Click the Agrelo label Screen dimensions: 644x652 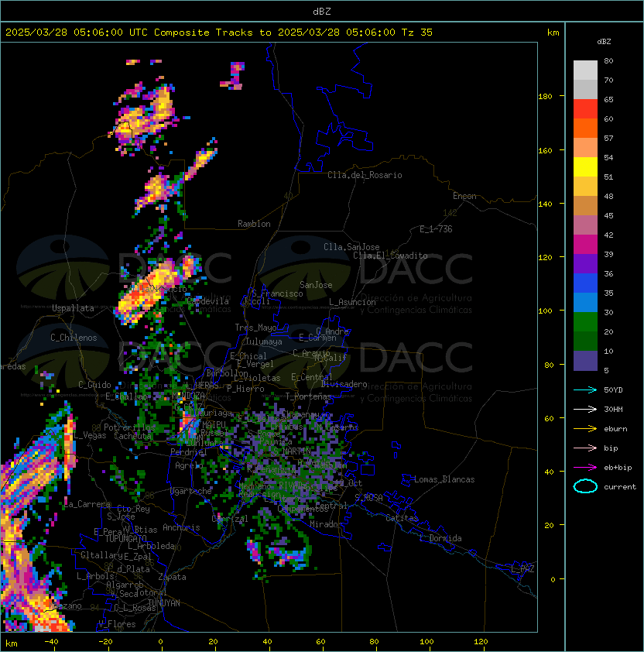pos(189,465)
